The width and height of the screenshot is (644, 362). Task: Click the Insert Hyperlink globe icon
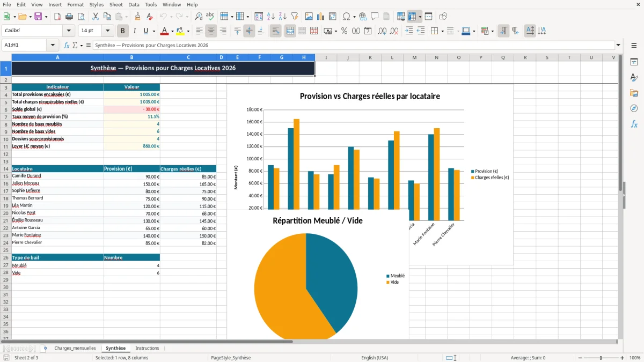[x=363, y=17]
